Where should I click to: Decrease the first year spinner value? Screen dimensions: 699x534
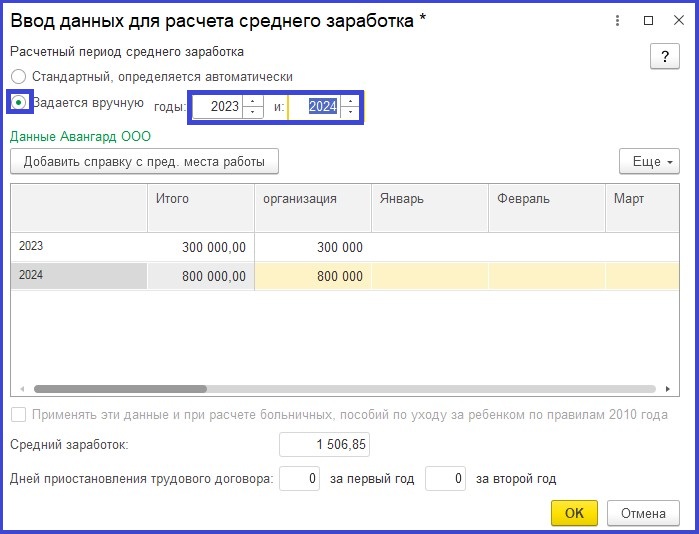coord(252,112)
